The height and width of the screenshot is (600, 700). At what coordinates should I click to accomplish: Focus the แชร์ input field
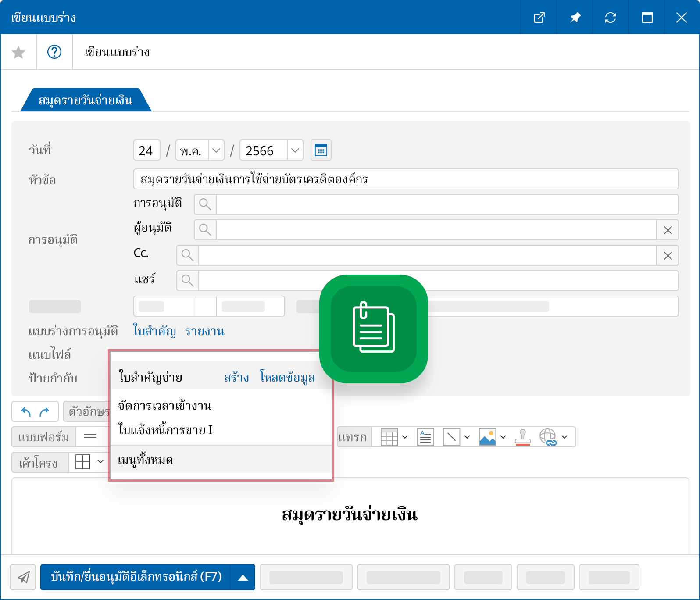(439, 281)
